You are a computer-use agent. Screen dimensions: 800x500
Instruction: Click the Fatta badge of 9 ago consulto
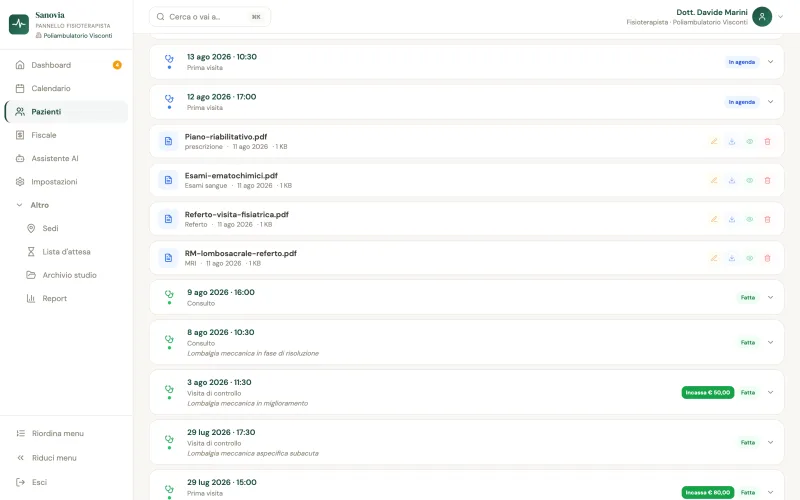pos(747,297)
